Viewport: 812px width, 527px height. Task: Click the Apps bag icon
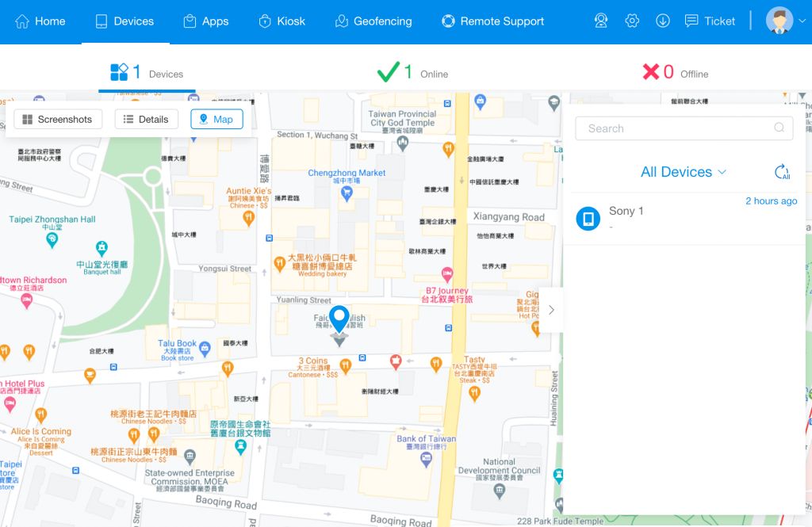pos(190,21)
